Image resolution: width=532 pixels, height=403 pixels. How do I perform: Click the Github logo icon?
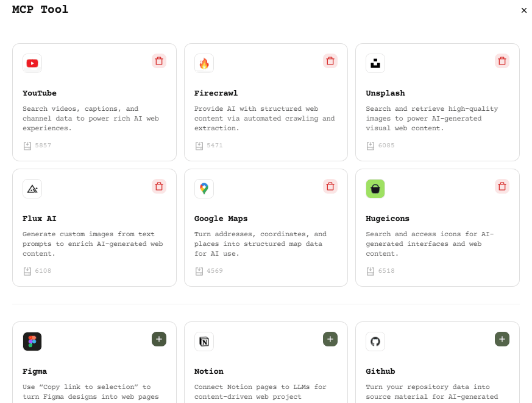375,342
